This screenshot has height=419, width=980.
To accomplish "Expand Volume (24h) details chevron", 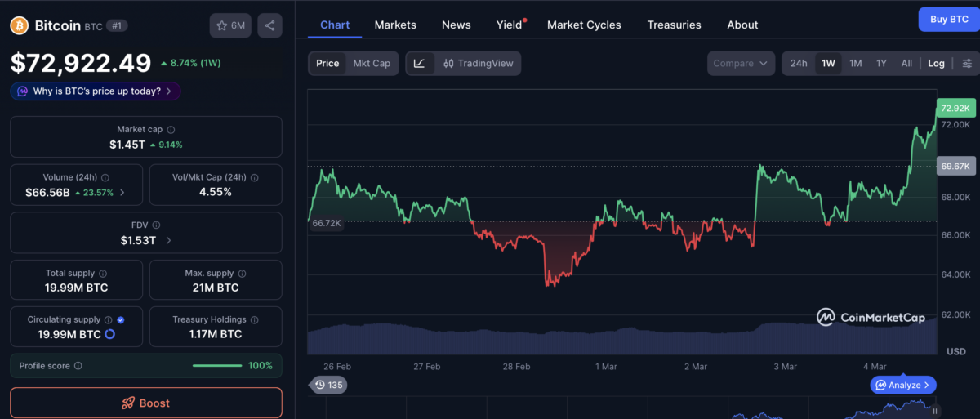I will coord(122,193).
